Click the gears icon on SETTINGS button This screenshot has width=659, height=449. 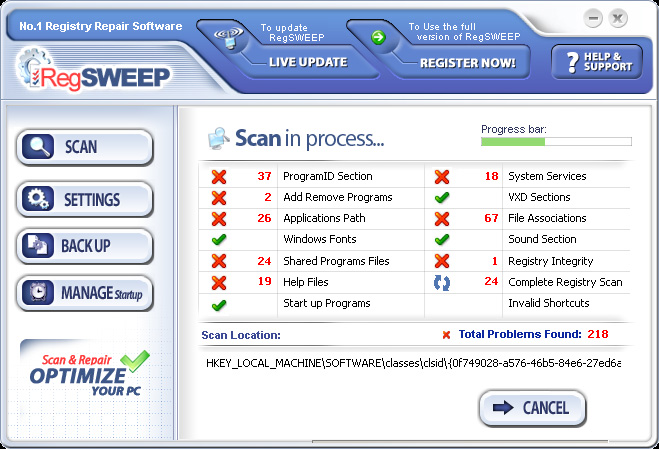[38, 198]
